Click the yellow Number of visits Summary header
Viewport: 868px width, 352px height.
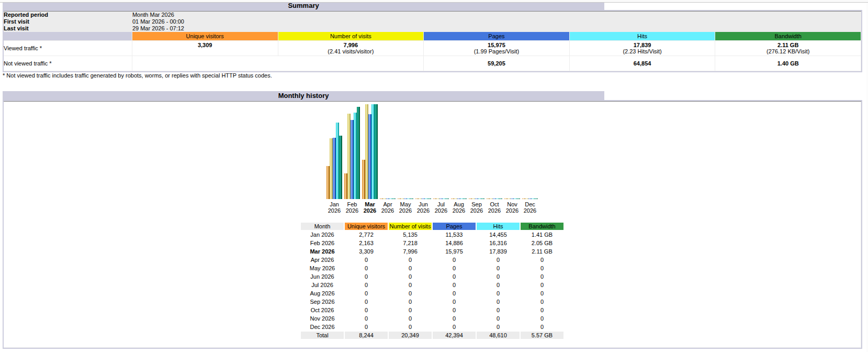(350, 36)
